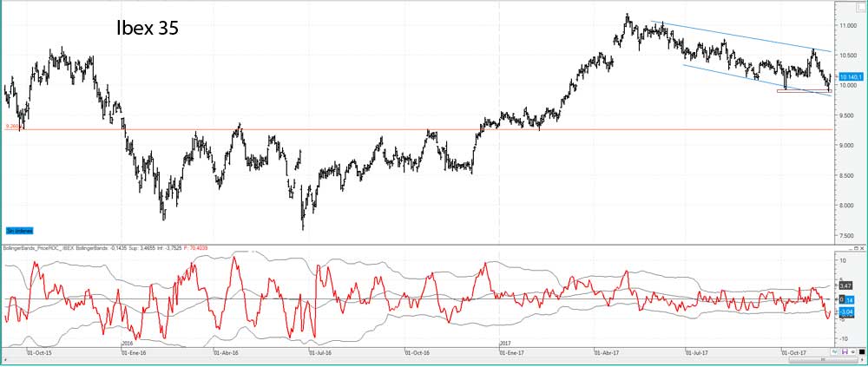Click the 01-Oct-16 date label
This screenshot has height=367, width=868.
tap(418, 351)
